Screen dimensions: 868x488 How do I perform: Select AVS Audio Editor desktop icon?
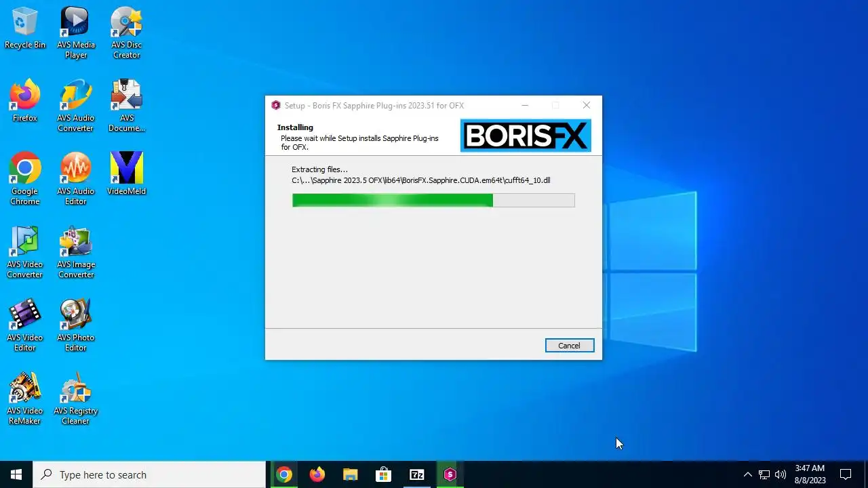(x=75, y=180)
